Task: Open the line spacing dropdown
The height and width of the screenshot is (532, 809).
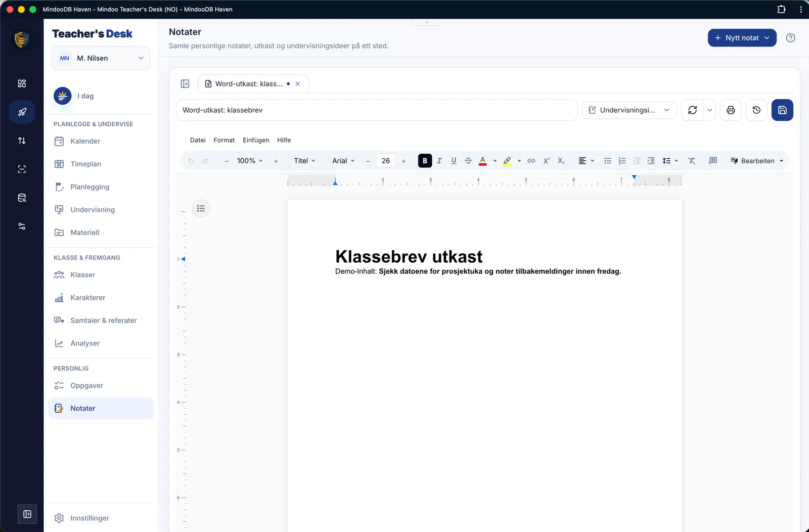Action: 670,161
